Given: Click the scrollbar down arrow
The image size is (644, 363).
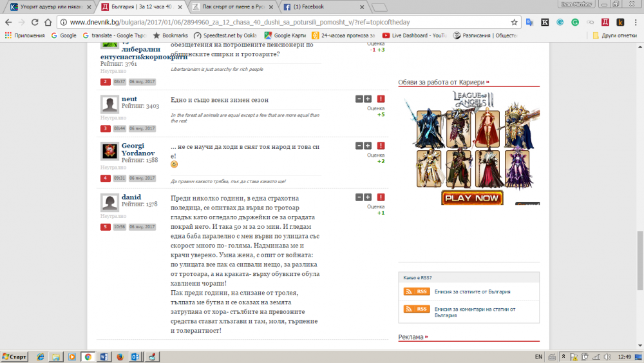Looking at the screenshot, I should tap(640, 346).
